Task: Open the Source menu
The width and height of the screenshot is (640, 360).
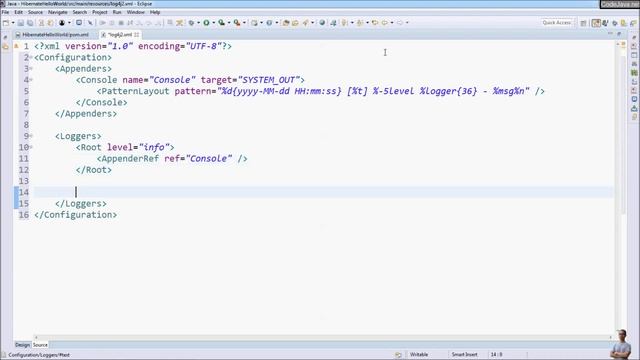Action: [35, 12]
